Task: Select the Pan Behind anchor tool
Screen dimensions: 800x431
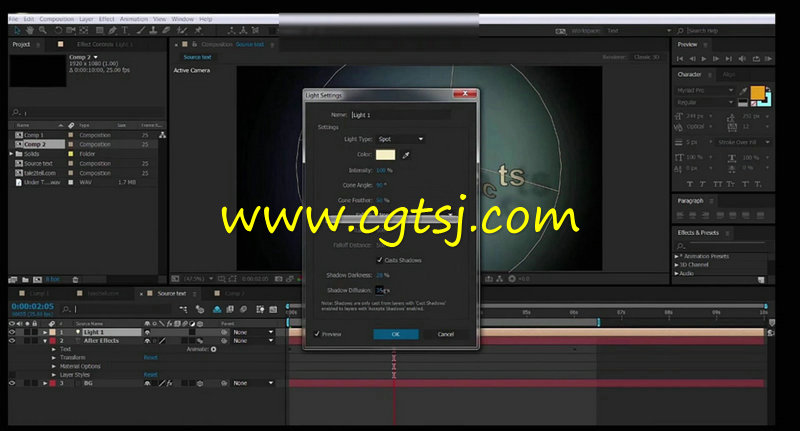Action: [x=84, y=31]
